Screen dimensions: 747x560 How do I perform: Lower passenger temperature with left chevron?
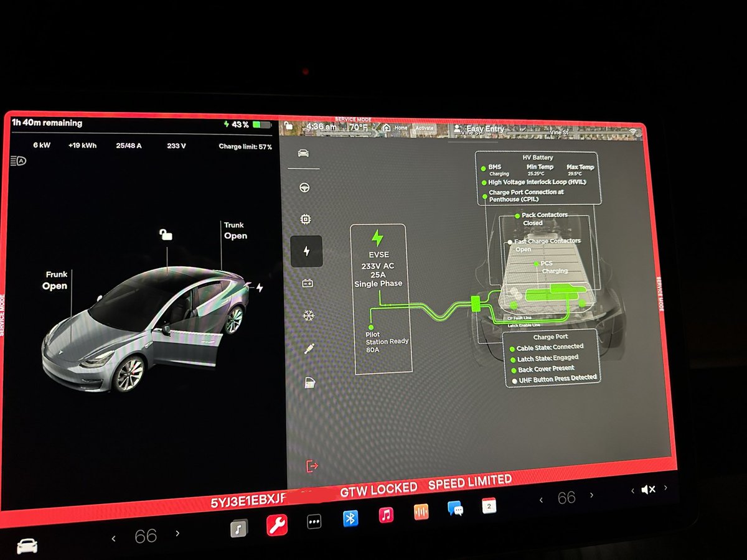click(x=541, y=500)
